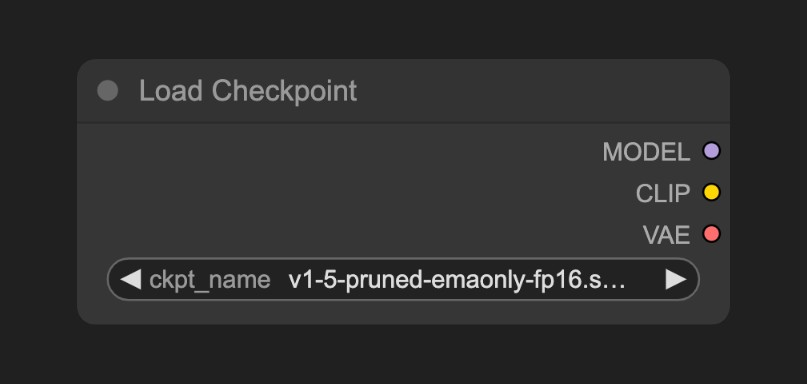Open the ckpt_name checkpoint dropdown list
The width and height of the screenshot is (807, 384).
pos(403,279)
